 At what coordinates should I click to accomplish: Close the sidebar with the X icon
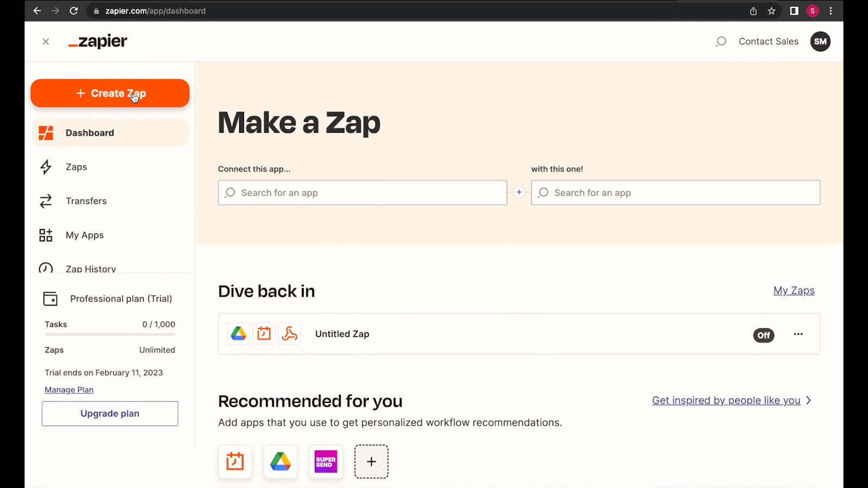[x=46, y=42]
